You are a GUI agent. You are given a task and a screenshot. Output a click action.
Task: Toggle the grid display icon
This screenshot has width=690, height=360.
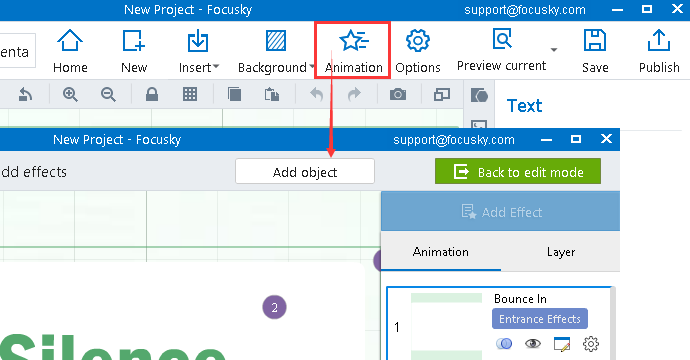(190, 94)
